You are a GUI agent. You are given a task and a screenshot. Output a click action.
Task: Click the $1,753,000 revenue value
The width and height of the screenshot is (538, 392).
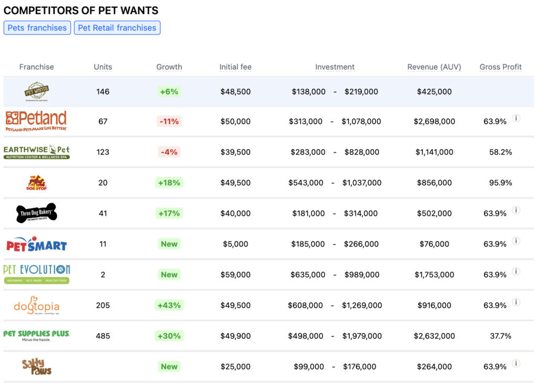pos(434,275)
